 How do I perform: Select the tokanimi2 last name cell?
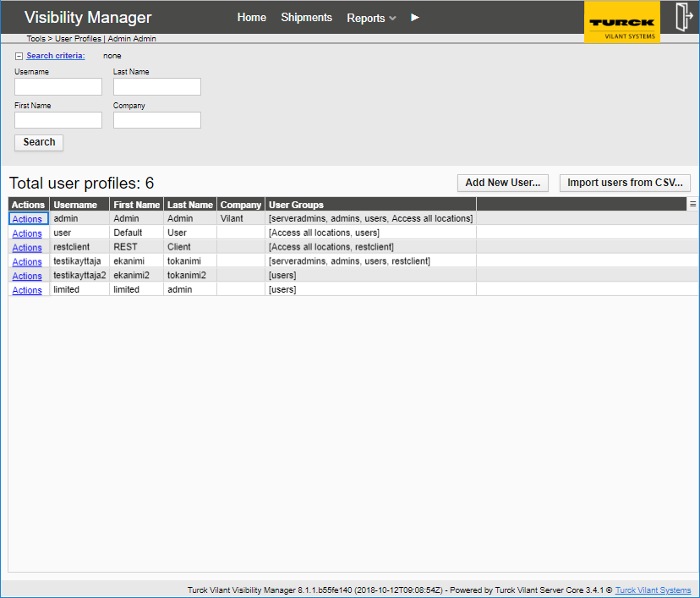point(190,275)
